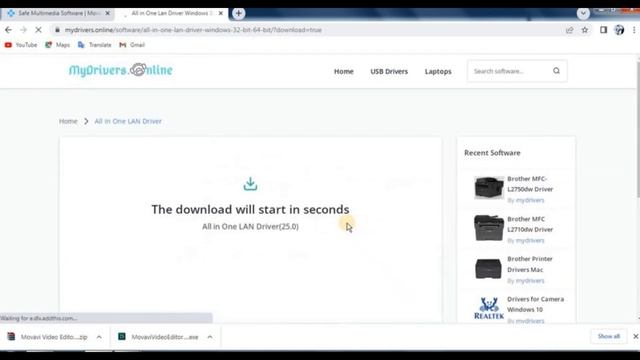Click the share page icon in address bar
Image resolution: width=640 pixels, height=360 pixels.
(x=569, y=30)
